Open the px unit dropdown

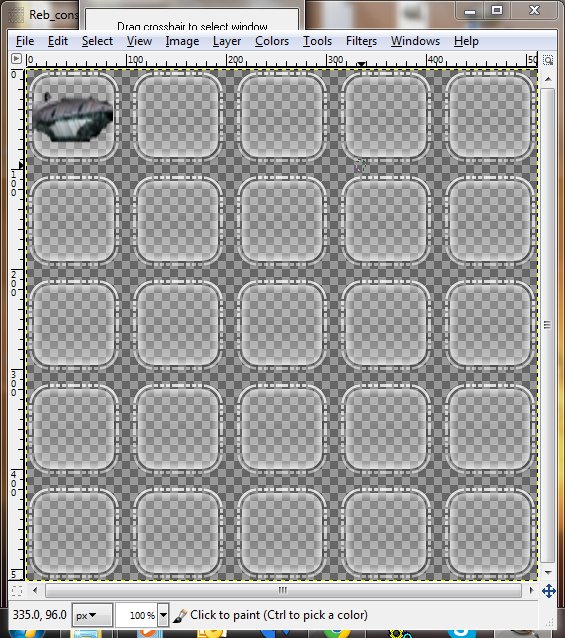click(x=92, y=615)
